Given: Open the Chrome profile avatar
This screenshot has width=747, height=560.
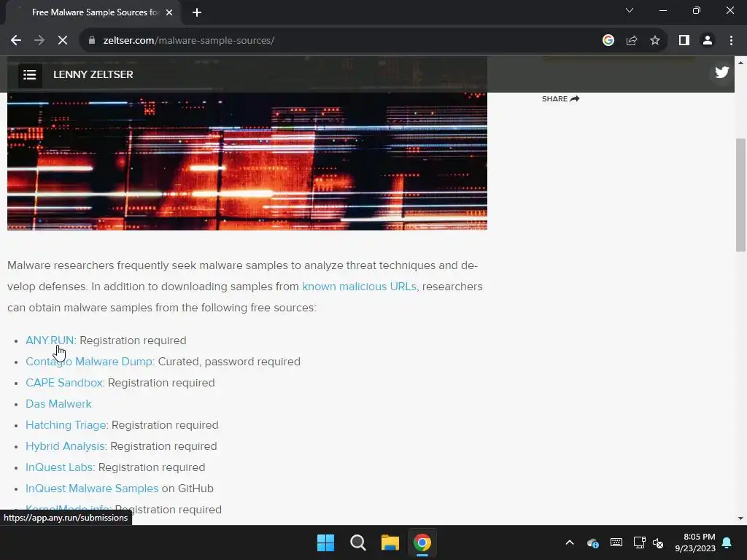Looking at the screenshot, I should tap(708, 41).
